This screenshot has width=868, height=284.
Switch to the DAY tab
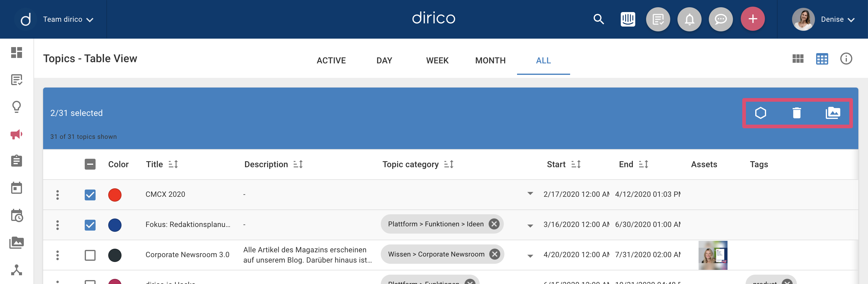point(384,60)
